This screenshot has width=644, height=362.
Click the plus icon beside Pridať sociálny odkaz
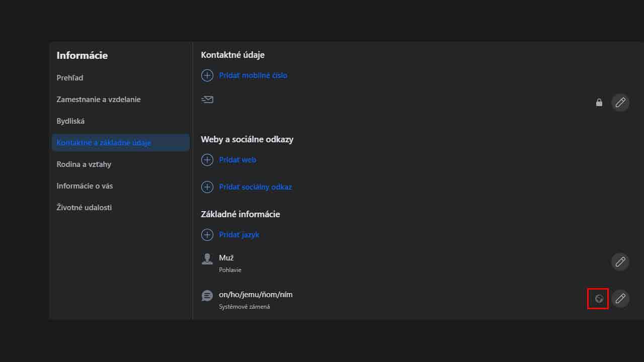[x=207, y=187]
